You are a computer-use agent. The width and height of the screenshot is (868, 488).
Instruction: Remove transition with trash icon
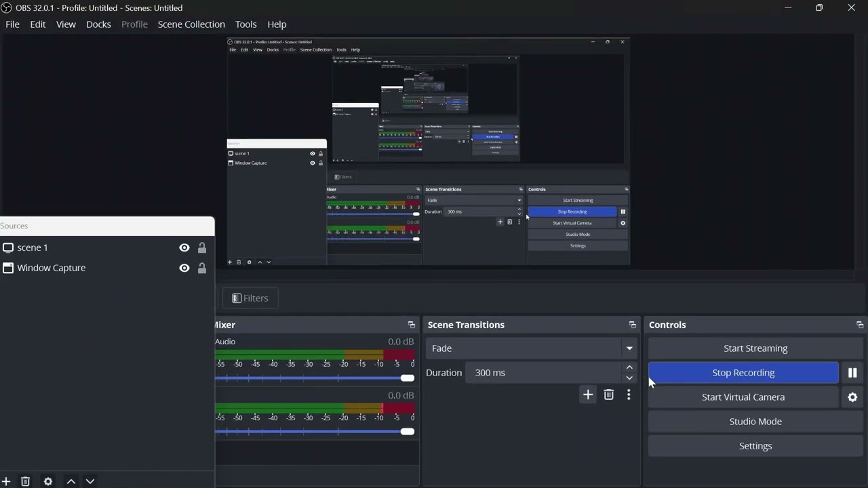click(609, 395)
